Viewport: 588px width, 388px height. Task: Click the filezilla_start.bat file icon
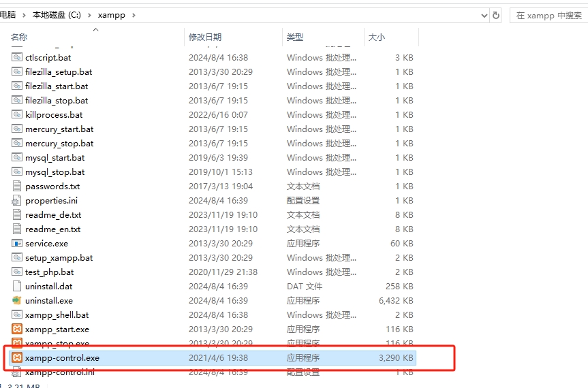pos(17,86)
